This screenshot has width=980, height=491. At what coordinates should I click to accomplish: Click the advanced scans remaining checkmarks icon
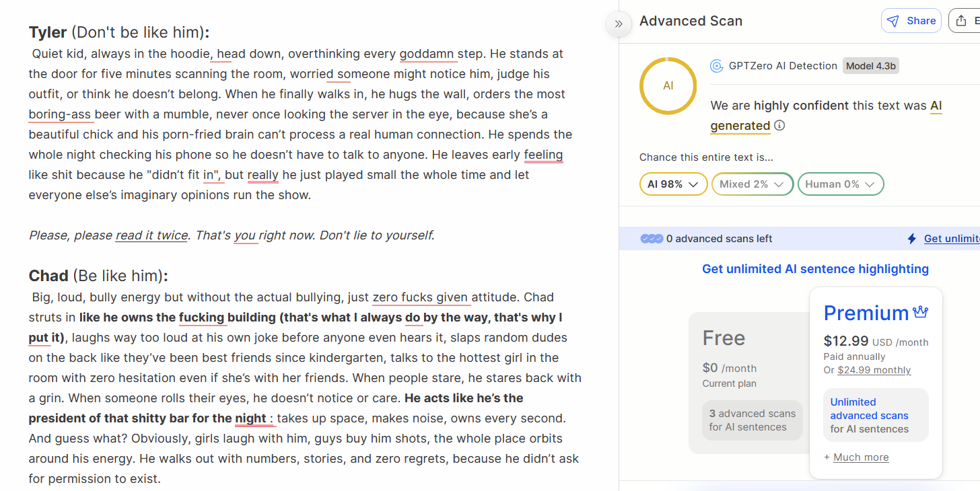pyautogui.click(x=651, y=239)
